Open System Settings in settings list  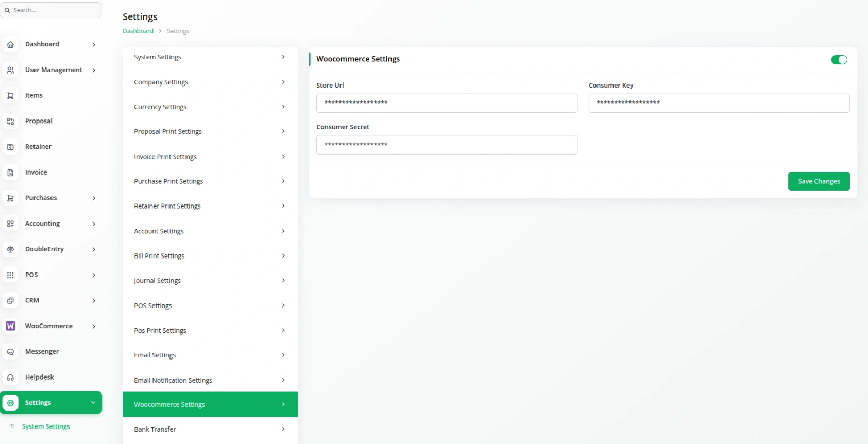coord(210,57)
